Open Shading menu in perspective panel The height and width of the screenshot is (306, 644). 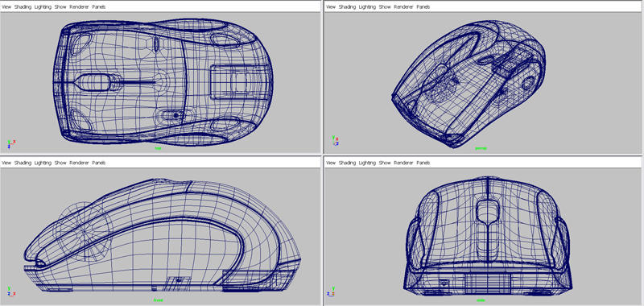(x=348, y=7)
